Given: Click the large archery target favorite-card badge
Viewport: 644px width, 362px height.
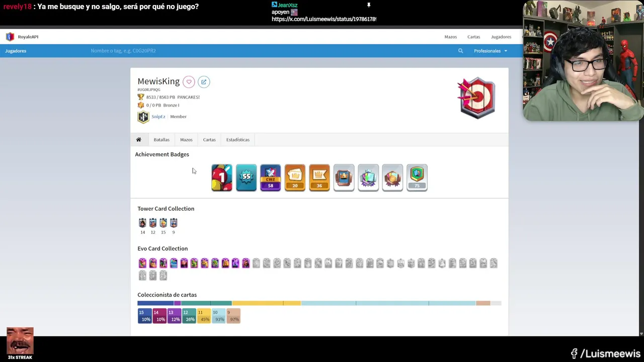Looking at the screenshot, I should tap(476, 98).
